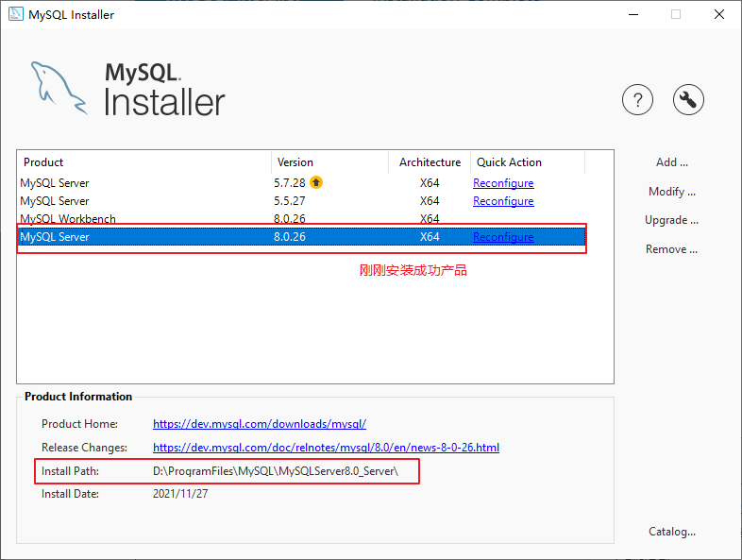Open the Release Changes news-8-0-26 link

326,448
